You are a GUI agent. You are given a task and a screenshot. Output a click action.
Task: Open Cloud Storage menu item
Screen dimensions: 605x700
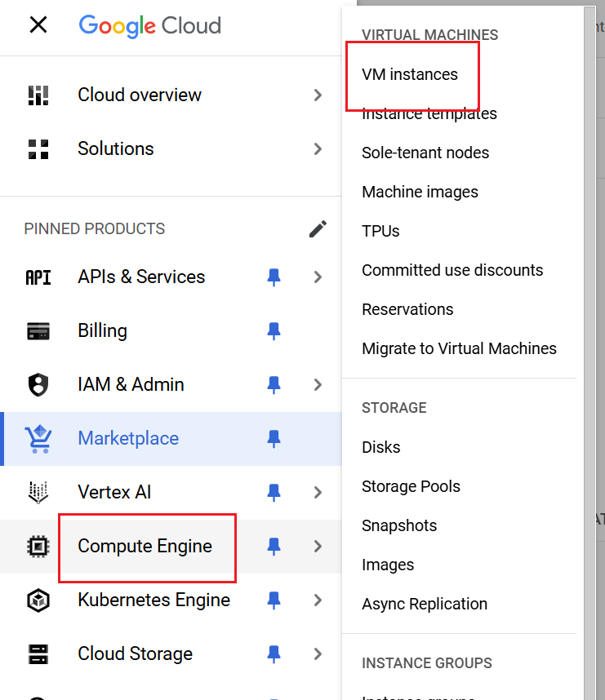[x=171, y=654]
